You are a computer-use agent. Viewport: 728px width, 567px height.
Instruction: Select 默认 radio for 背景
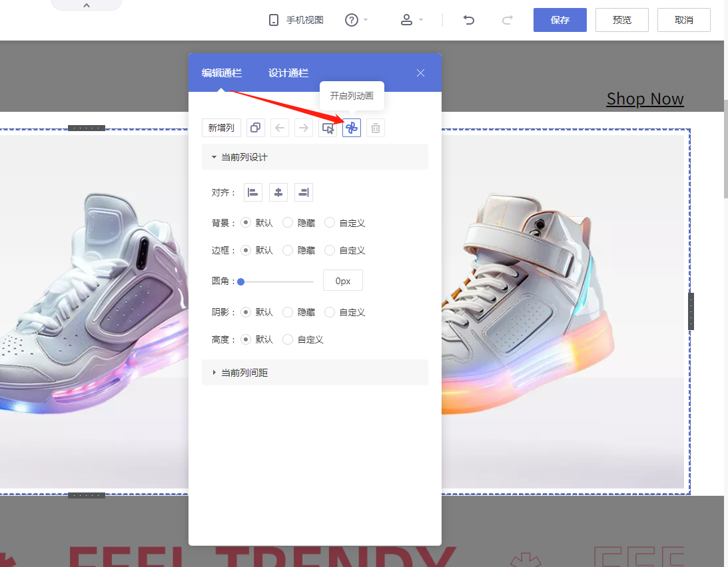[246, 223]
